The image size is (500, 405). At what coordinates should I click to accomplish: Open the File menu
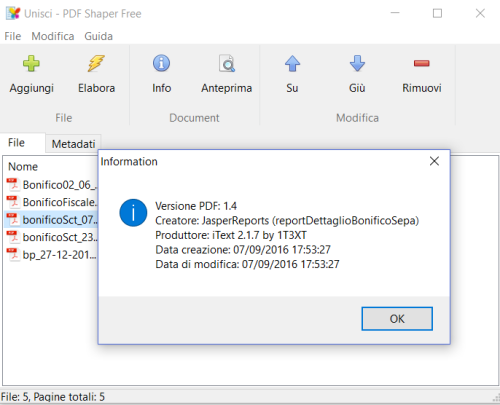(13, 36)
